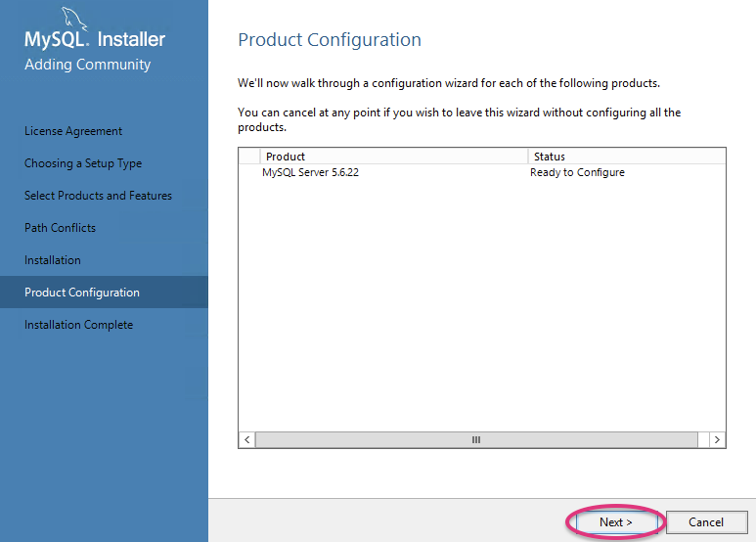Click the horizontal scrollbar thumb
756x542 pixels.
[476, 440]
